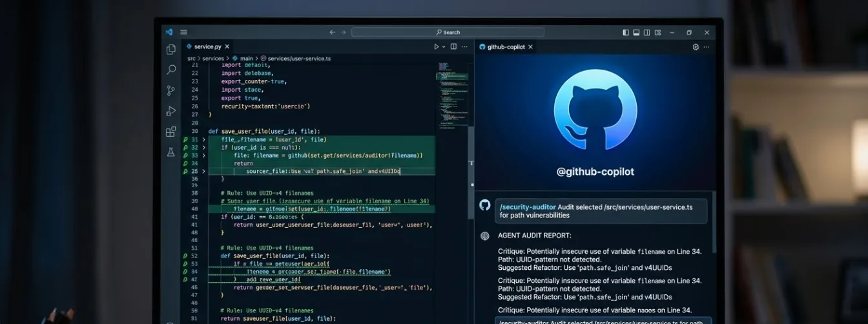
Task: Expand the folded region on line 31
Action: point(204,139)
